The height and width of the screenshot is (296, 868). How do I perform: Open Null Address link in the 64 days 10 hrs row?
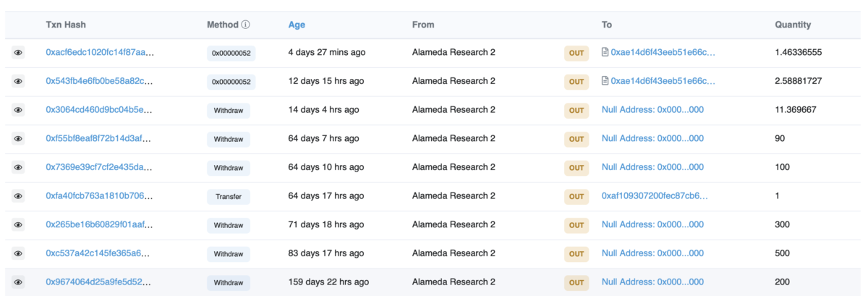point(652,167)
